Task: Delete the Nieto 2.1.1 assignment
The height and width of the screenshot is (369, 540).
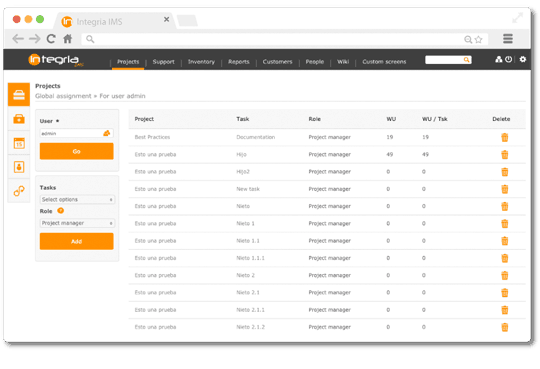Action: point(505,310)
